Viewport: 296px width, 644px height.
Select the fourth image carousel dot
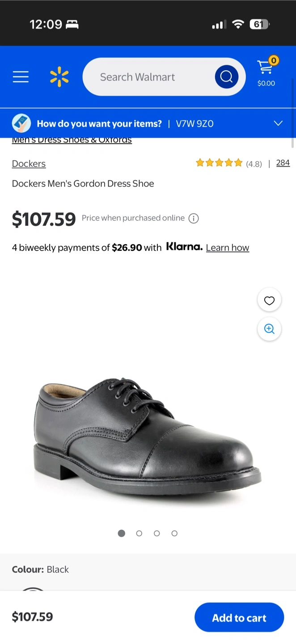click(x=174, y=533)
